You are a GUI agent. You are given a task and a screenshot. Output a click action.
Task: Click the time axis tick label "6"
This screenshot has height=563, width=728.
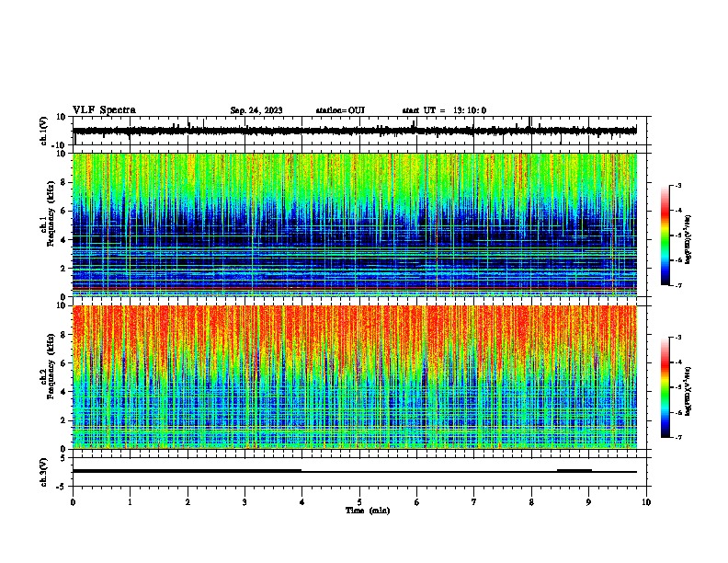point(417,502)
